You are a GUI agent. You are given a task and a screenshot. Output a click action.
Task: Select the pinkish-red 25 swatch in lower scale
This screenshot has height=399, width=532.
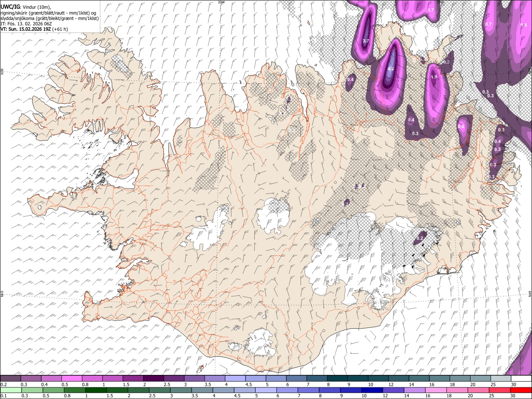coord(501,390)
